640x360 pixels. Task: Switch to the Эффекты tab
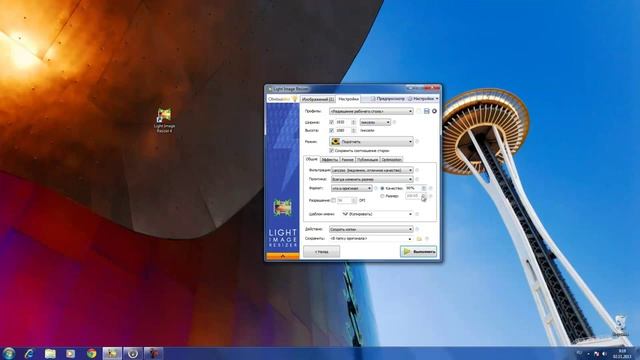point(329,160)
